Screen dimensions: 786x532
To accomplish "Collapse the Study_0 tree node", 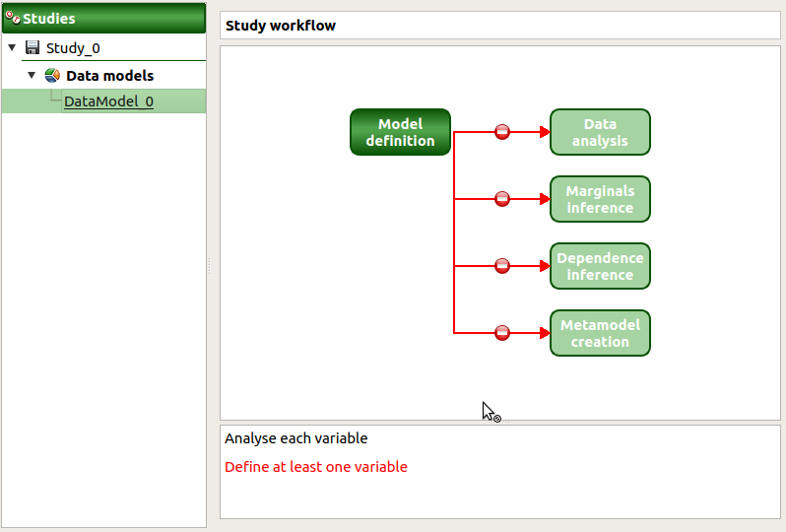I will click(12, 48).
